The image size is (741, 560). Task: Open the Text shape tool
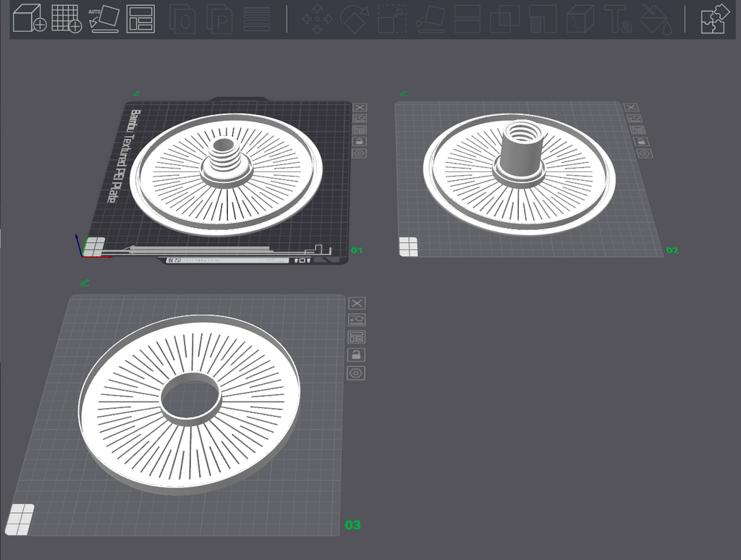click(618, 19)
